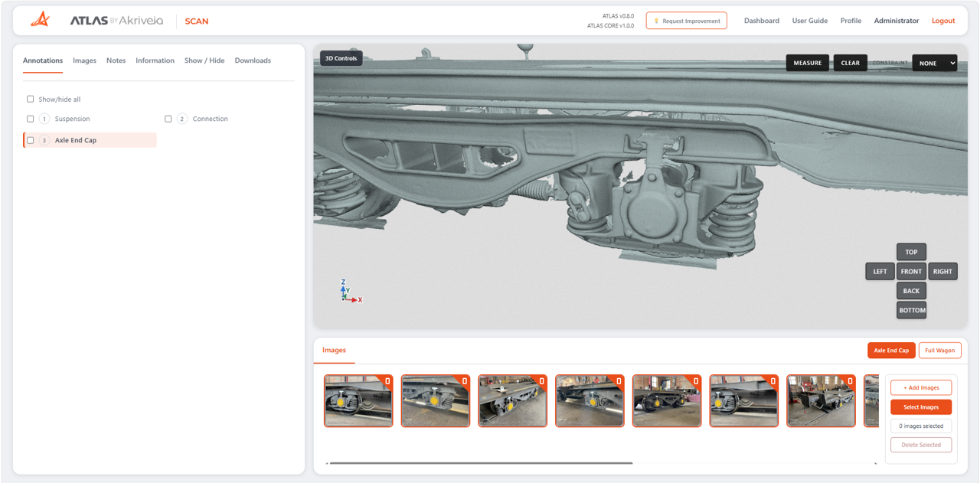Open the Show / Hide tab

click(204, 60)
